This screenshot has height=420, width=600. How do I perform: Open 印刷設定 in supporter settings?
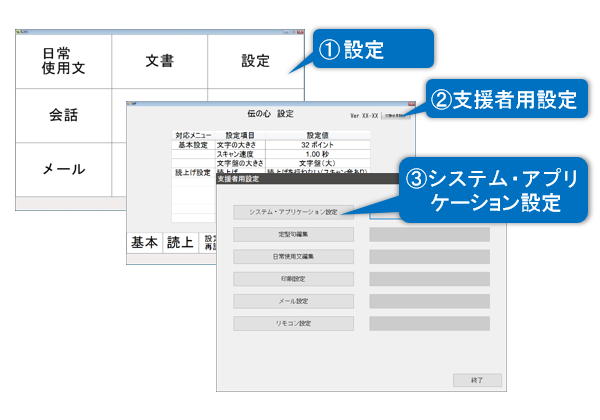pos(293,279)
